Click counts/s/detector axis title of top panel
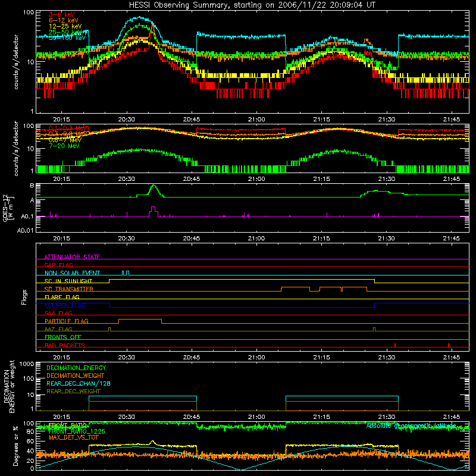Image resolution: width=476 pixels, height=476 pixels. click(x=15, y=62)
